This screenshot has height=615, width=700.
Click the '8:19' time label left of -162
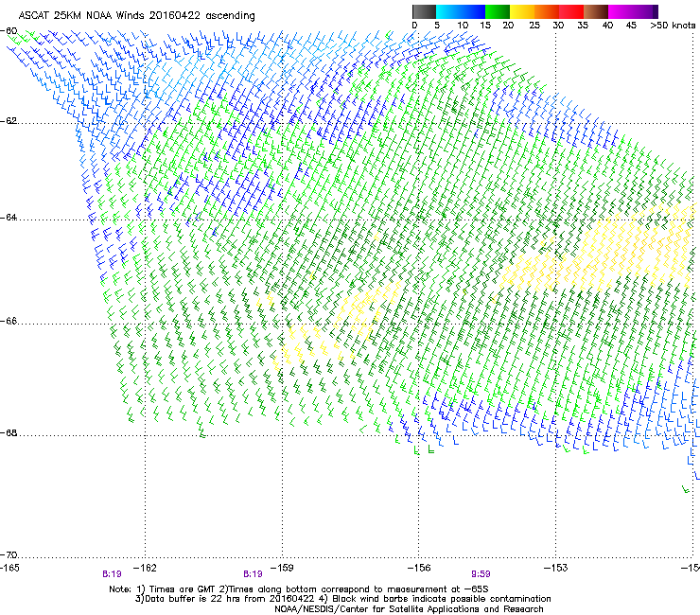click(x=112, y=574)
